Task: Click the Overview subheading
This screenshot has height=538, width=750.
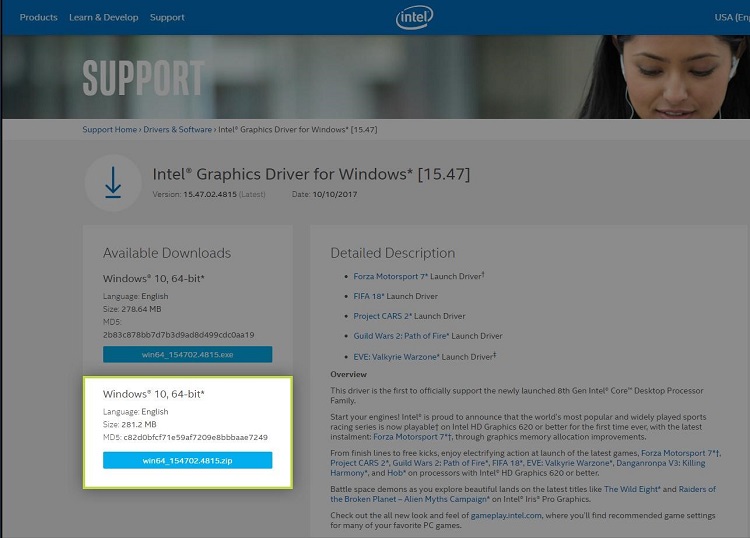Action: click(x=348, y=374)
